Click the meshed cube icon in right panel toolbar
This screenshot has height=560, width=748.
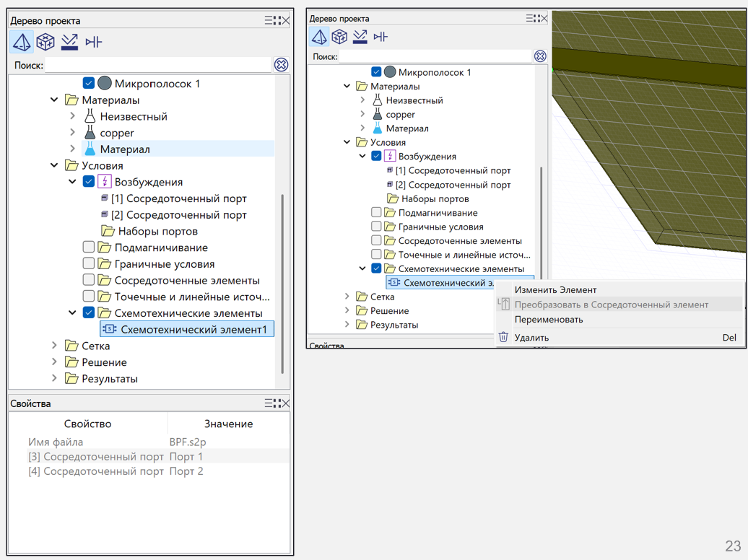[339, 37]
